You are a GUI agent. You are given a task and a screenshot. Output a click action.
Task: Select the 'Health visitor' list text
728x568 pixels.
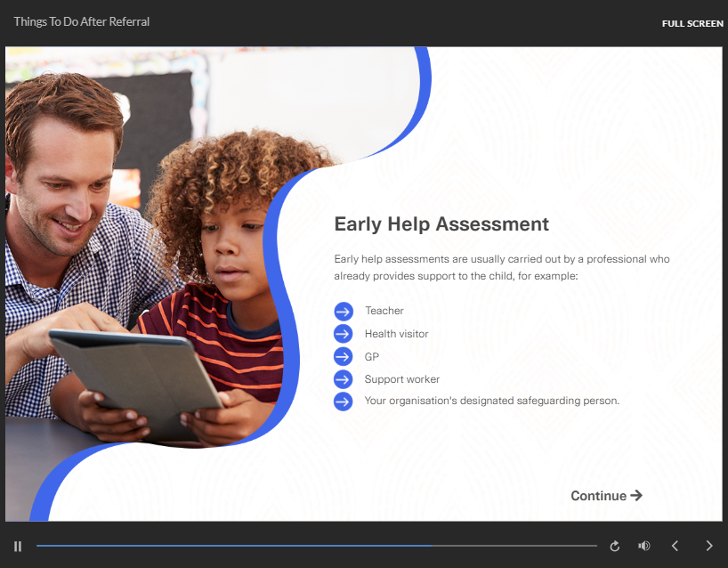(396, 334)
